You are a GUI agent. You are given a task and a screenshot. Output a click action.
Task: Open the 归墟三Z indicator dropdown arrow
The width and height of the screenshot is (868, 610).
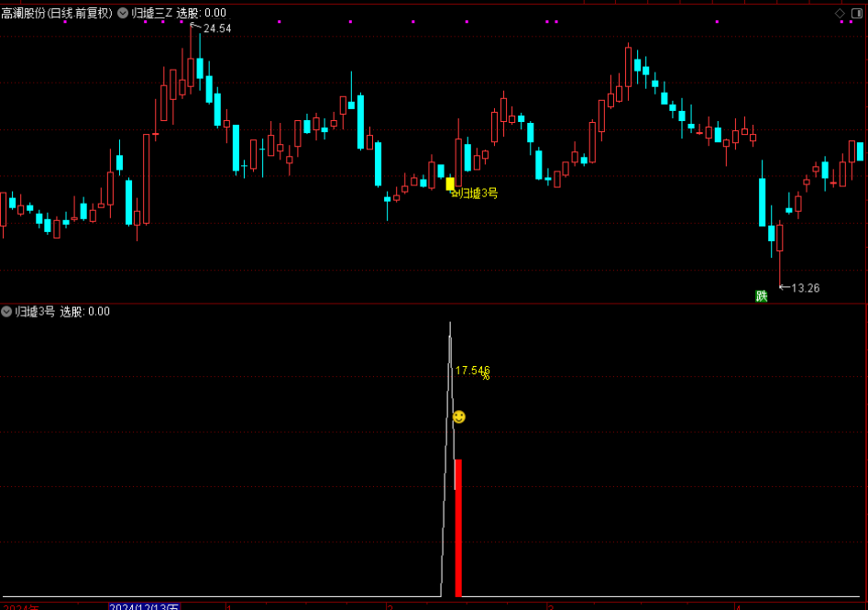click(x=123, y=13)
